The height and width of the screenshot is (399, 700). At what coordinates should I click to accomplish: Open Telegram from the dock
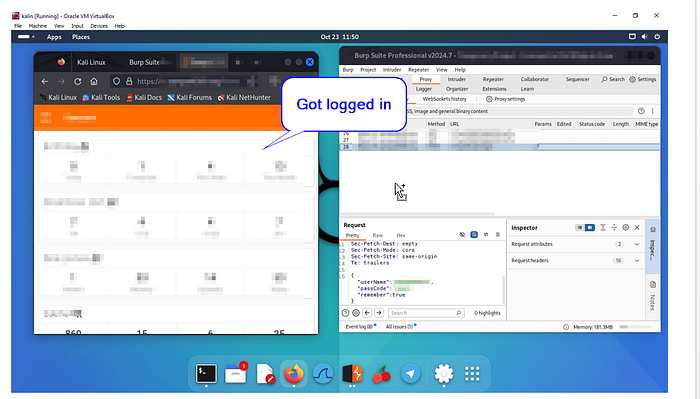[411, 374]
